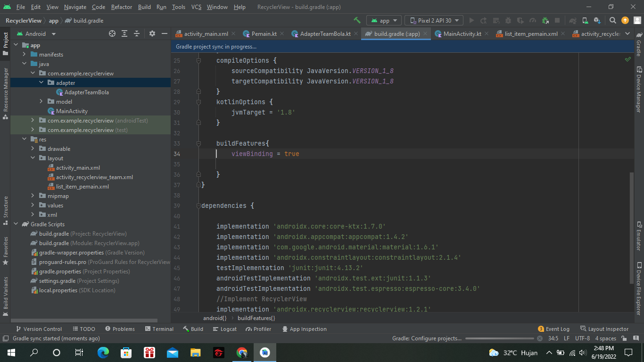The height and width of the screenshot is (362, 644).
Task: Open the Pixel 2 API 30 device dropdown
Action: click(434, 20)
